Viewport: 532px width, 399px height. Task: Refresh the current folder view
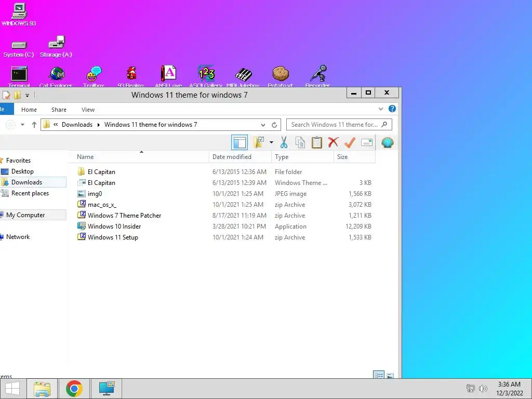[274, 125]
